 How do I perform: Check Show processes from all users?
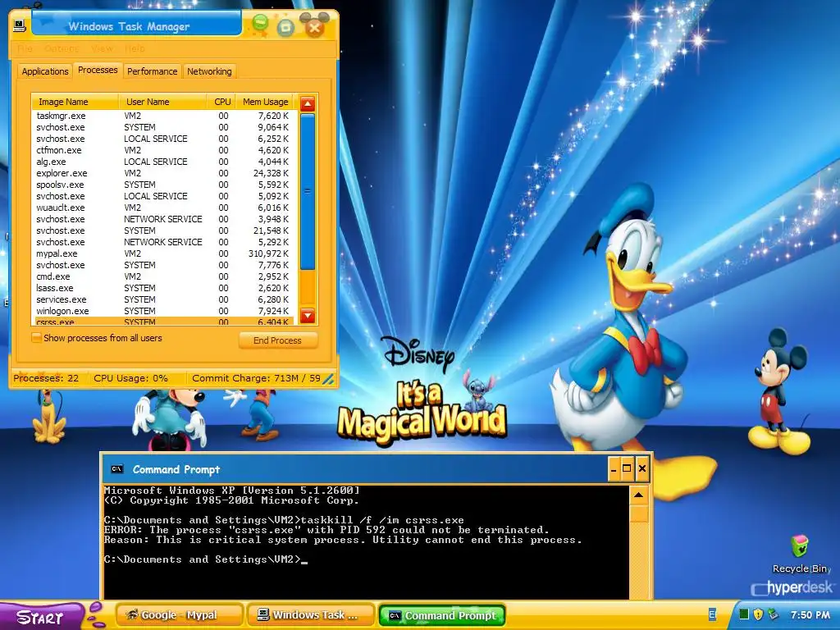(x=36, y=338)
